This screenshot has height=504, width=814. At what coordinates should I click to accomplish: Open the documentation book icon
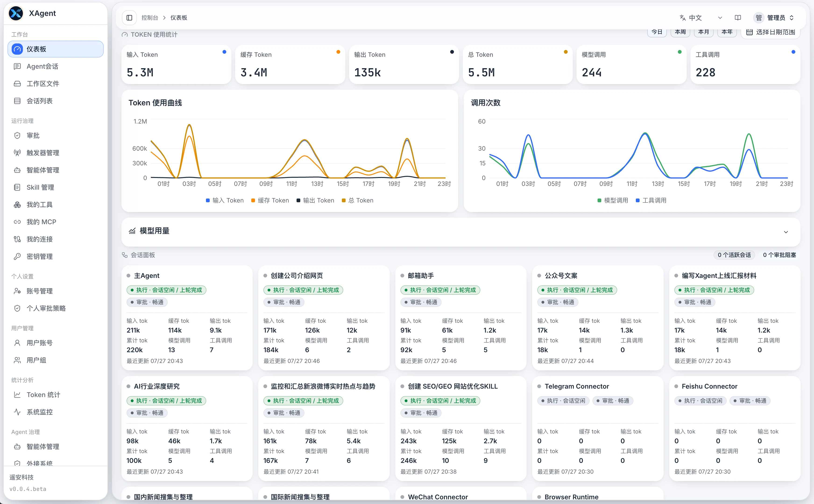[738, 18]
